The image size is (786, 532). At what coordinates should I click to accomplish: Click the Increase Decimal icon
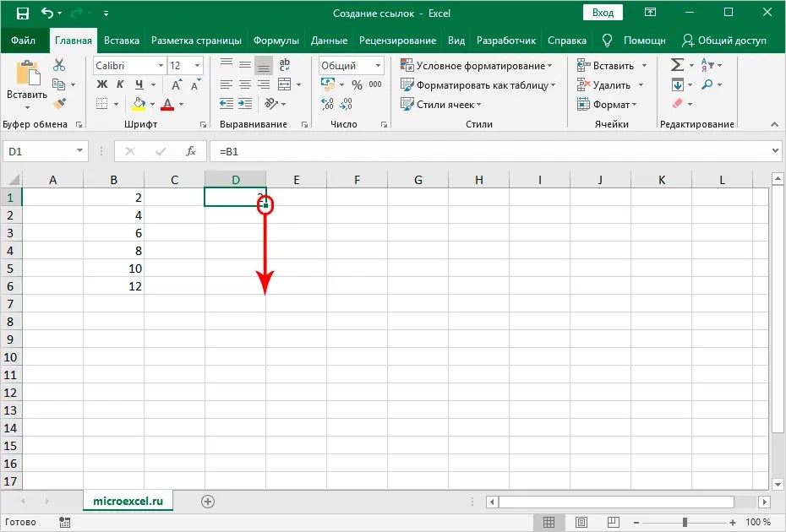325,104
